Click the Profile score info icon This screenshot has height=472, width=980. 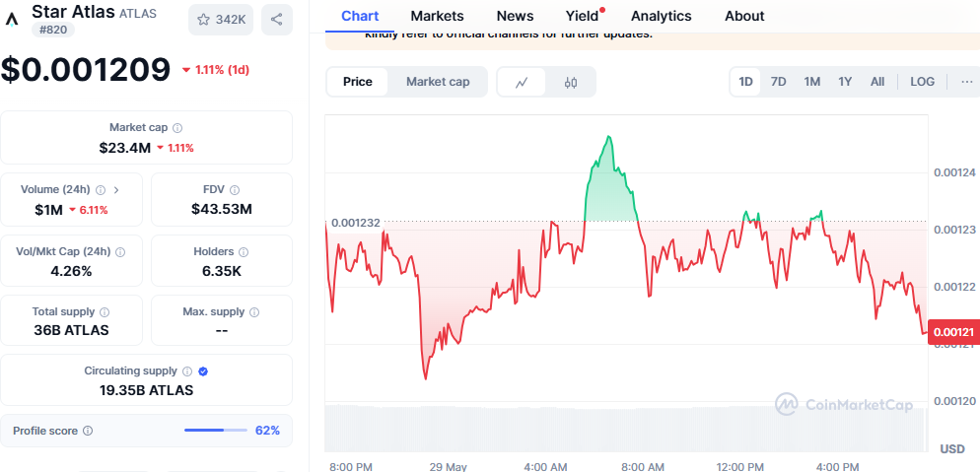coord(88,431)
